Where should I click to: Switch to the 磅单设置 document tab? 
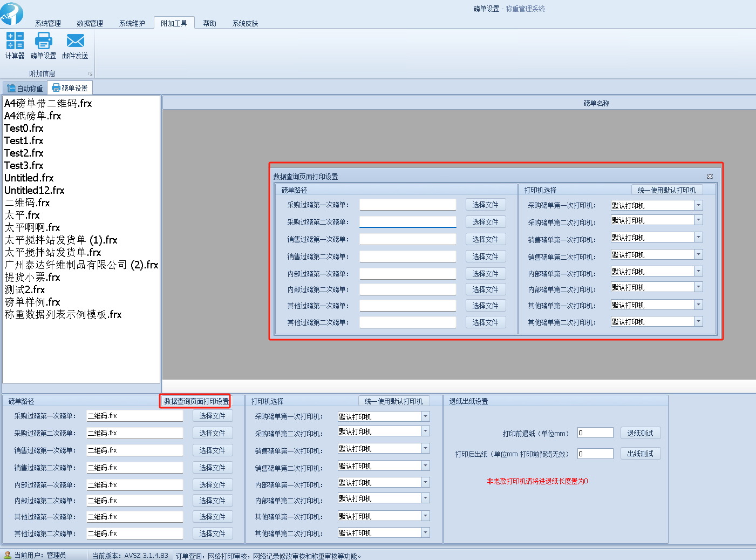point(70,88)
